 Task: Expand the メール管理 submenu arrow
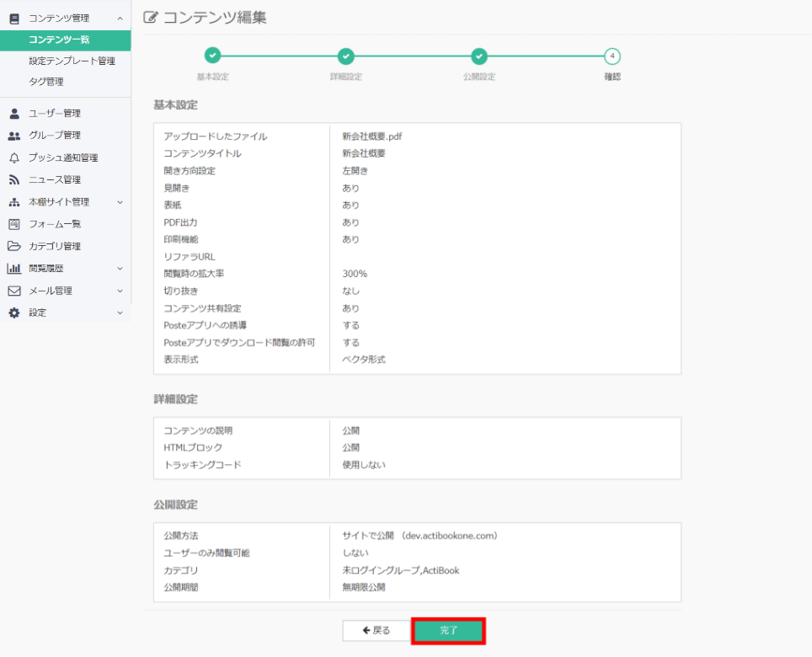(120, 291)
